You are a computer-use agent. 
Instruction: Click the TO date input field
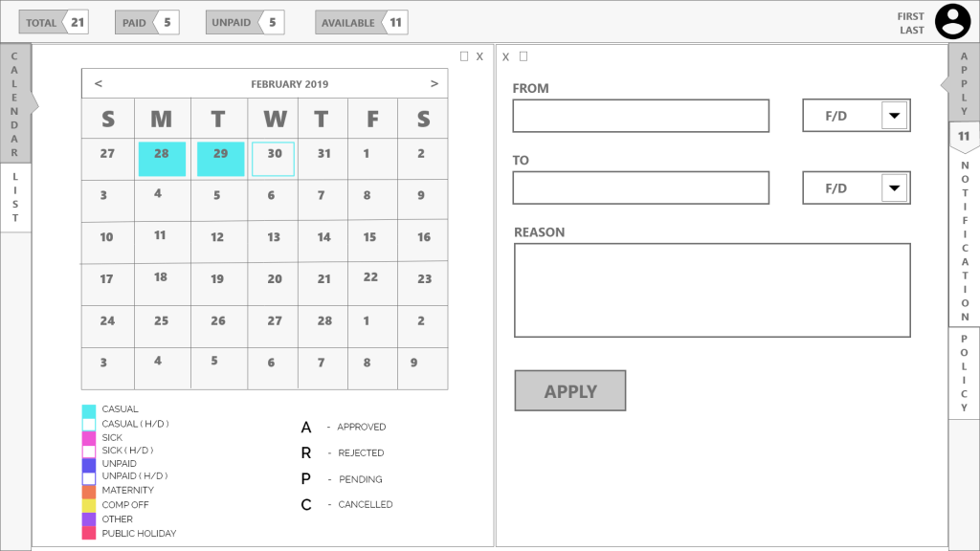(640, 188)
